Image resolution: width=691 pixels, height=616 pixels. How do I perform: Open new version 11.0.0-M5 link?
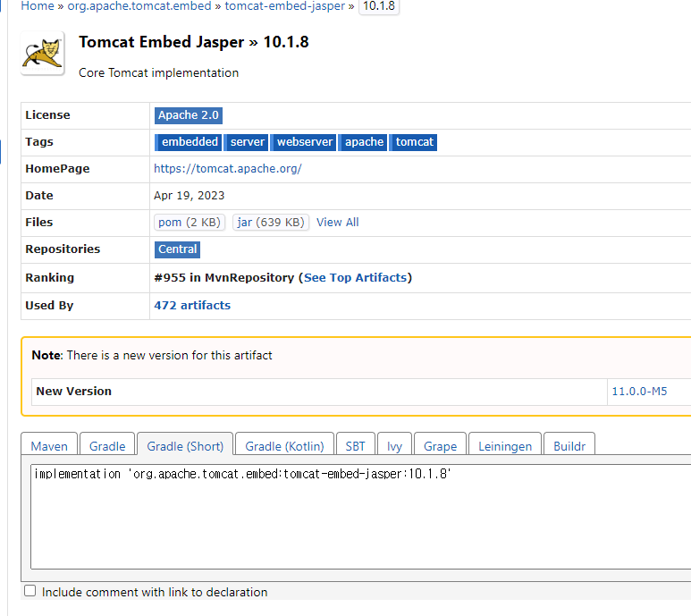639,392
